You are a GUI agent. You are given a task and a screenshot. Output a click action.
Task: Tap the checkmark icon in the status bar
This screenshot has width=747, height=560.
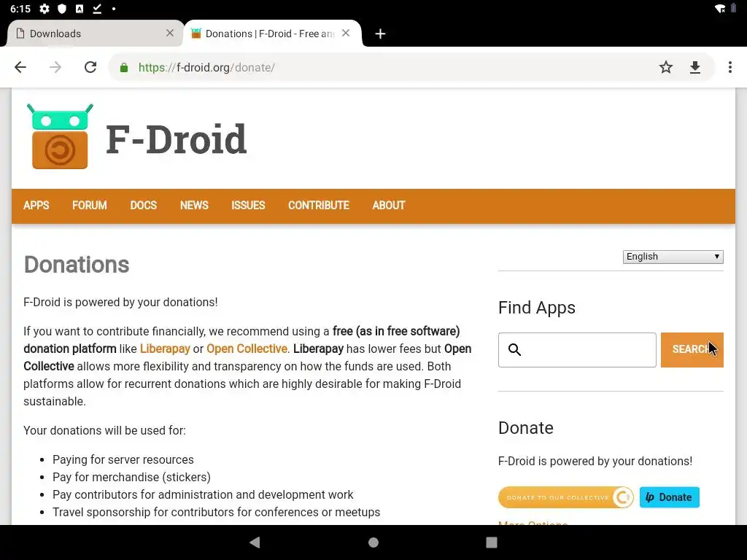pyautogui.click(x=97, y=9)
